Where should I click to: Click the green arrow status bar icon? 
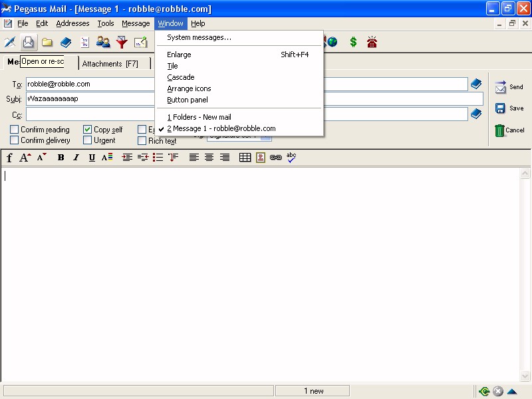484,392
